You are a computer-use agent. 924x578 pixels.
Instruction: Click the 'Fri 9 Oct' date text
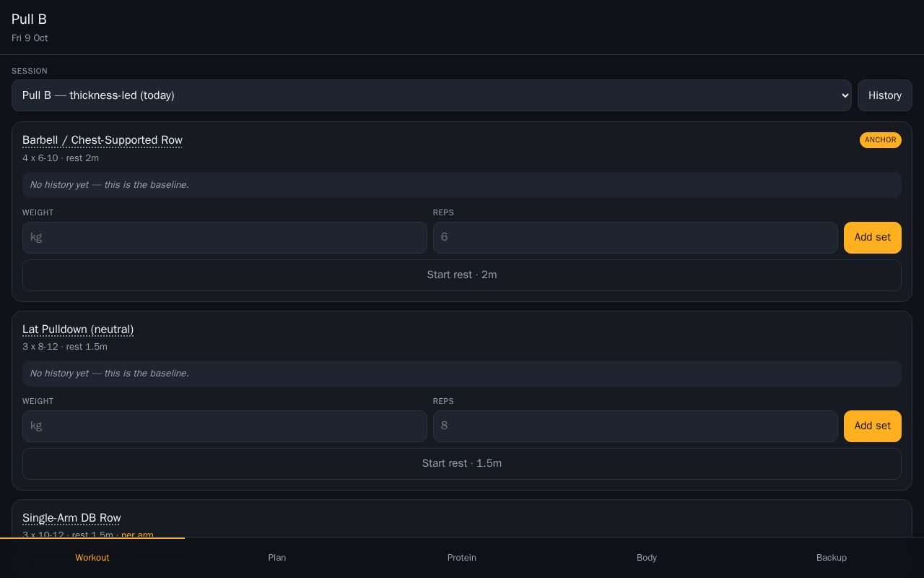(30, 38)
